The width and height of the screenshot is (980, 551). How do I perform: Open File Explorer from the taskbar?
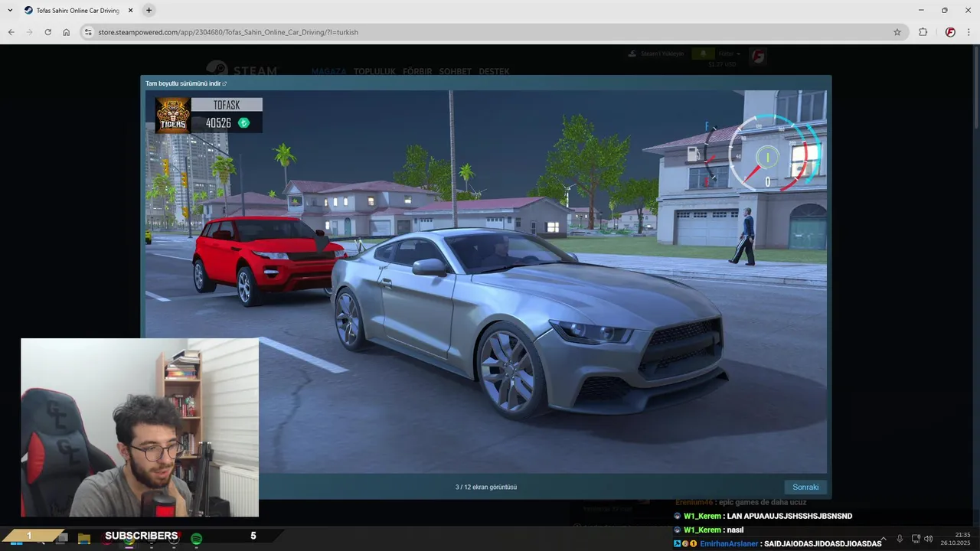[84, 539]
